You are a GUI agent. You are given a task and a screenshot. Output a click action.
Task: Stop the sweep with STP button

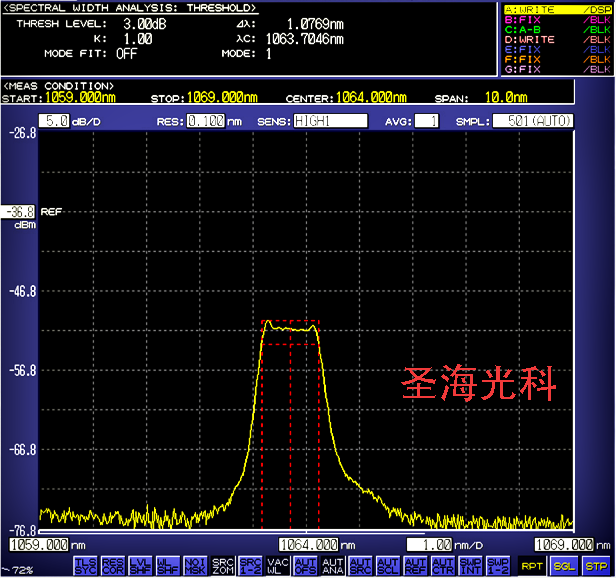click(x=596, y=566)
